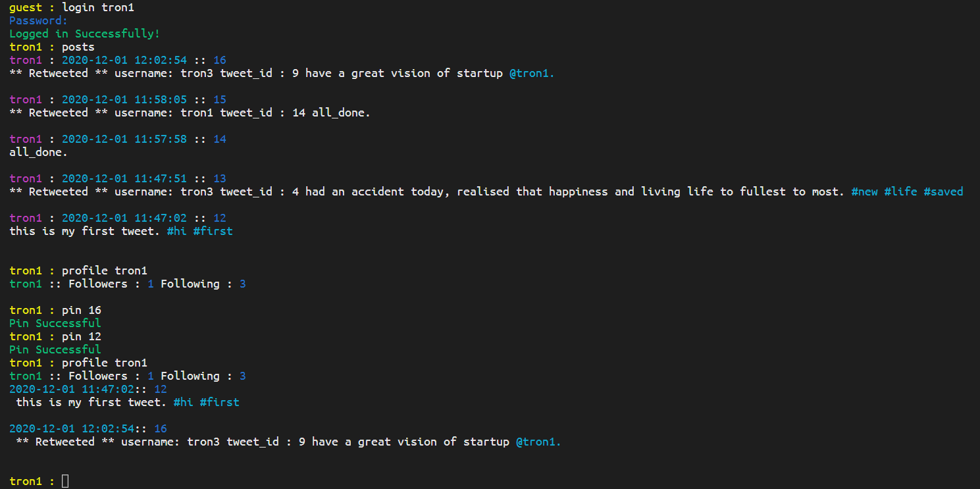Click the 'posts' command text
Image resolution: width=980 pixels, height=489 pixels.
click(x=78, y=47)
